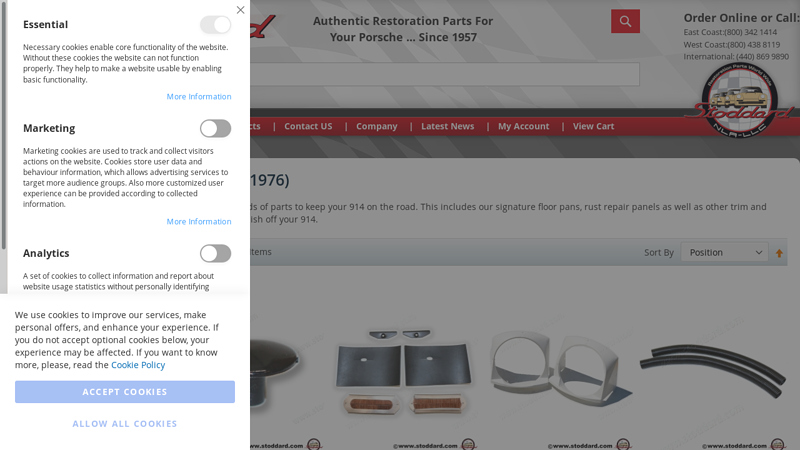
Task: Click the Stoddard round logo badge
Action: point(740,100)
